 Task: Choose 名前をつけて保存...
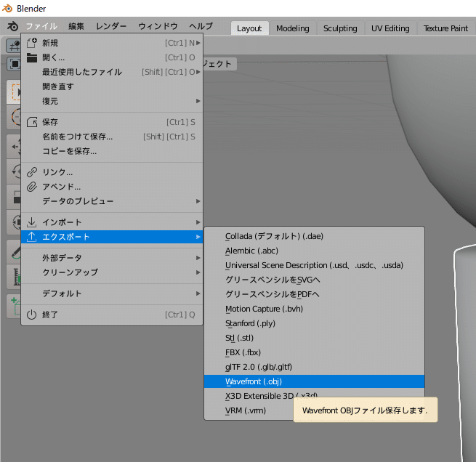(x=112, y=137)
